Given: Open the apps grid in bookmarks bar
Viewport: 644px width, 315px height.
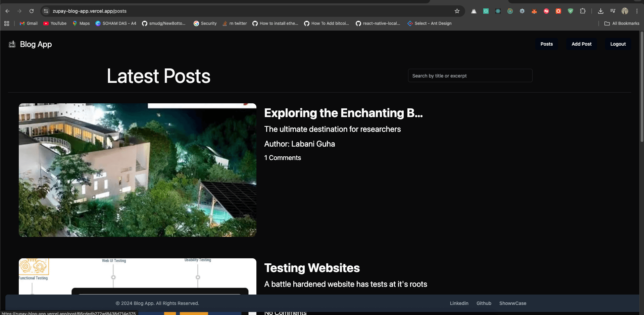Looking at the screenshot, I should [7, 23].
